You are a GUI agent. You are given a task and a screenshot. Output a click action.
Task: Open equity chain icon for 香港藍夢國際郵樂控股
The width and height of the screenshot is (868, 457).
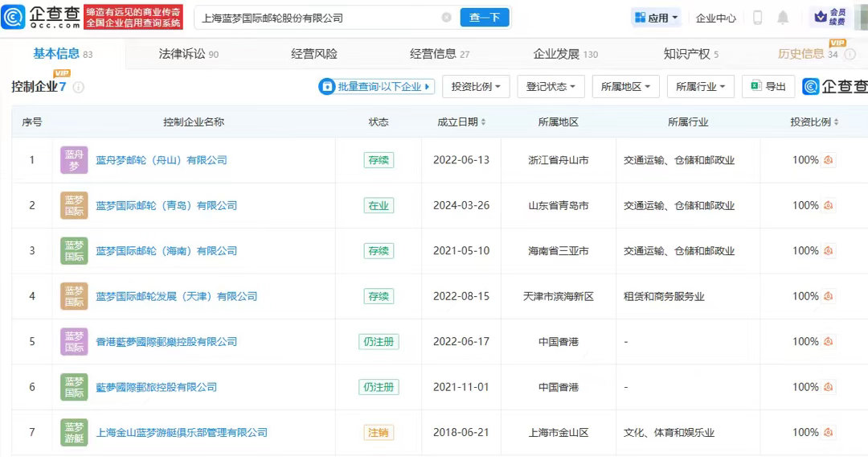coord(828,342)
